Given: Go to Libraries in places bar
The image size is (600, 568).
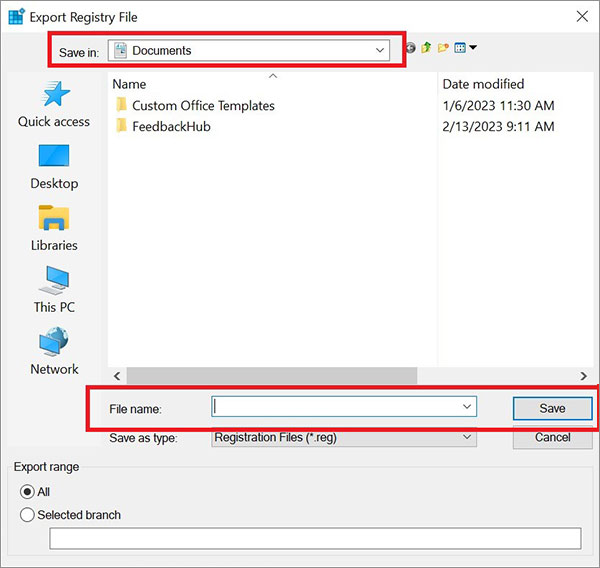Looking at the screenshot, I should pos(54,229).
